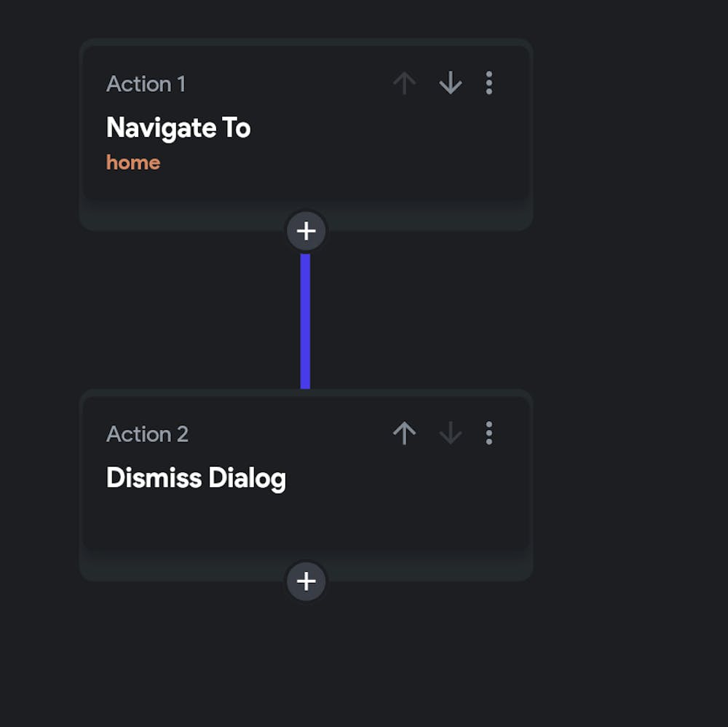This screenshot has height=727, width=728.
Task: Click the disabled down arrow on Action 2
Action: tap(451, 433)
